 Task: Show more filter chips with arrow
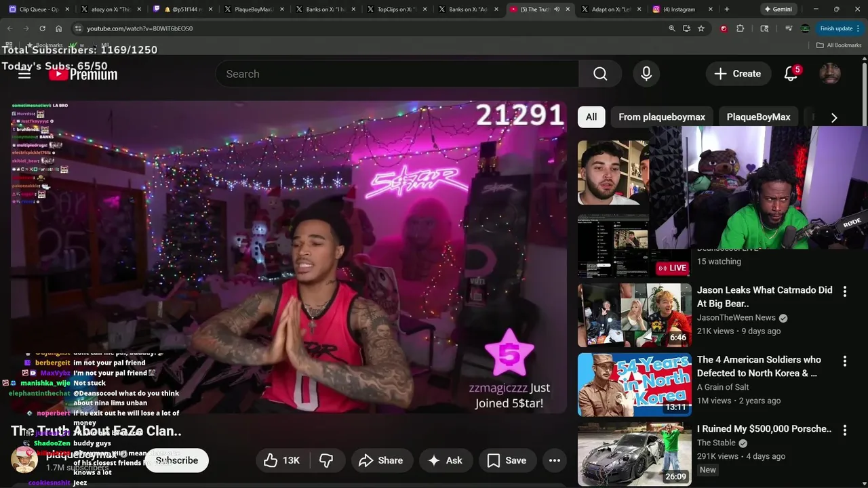834,117
